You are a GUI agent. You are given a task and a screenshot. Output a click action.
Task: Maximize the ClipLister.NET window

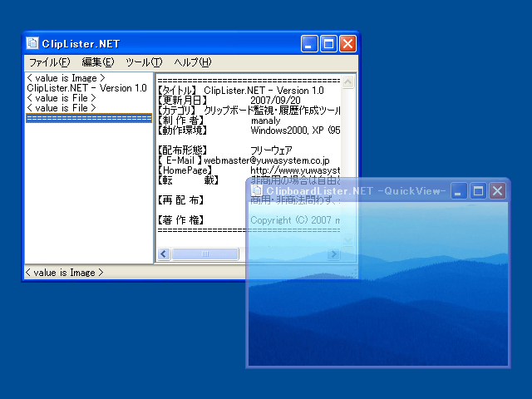pos(328,44)
